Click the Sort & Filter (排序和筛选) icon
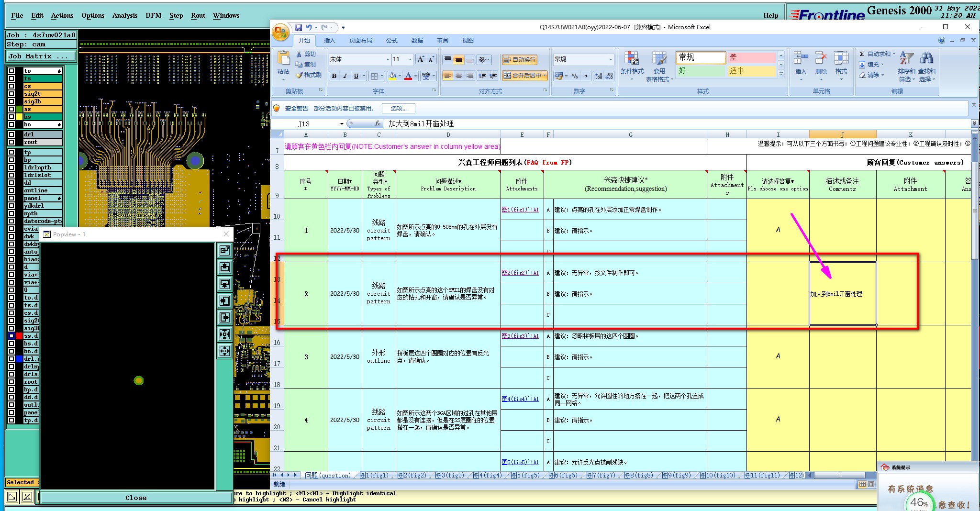 [x=906, y=58]
